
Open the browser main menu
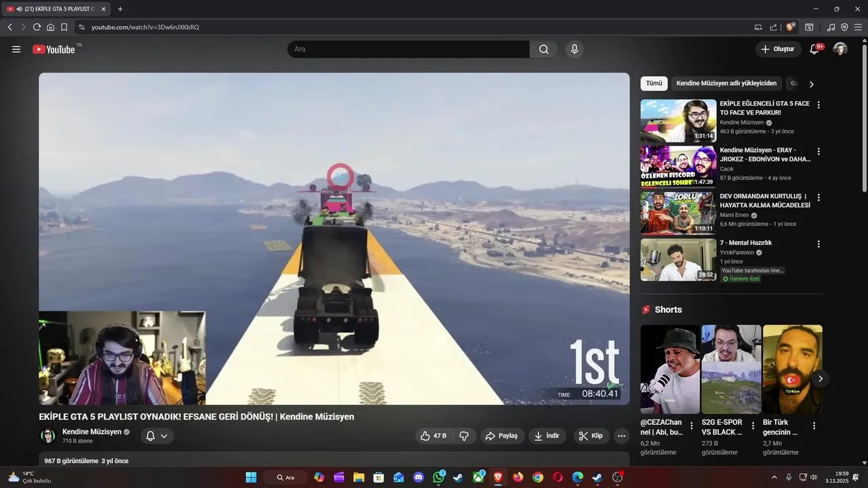click(x=858, y=27)
